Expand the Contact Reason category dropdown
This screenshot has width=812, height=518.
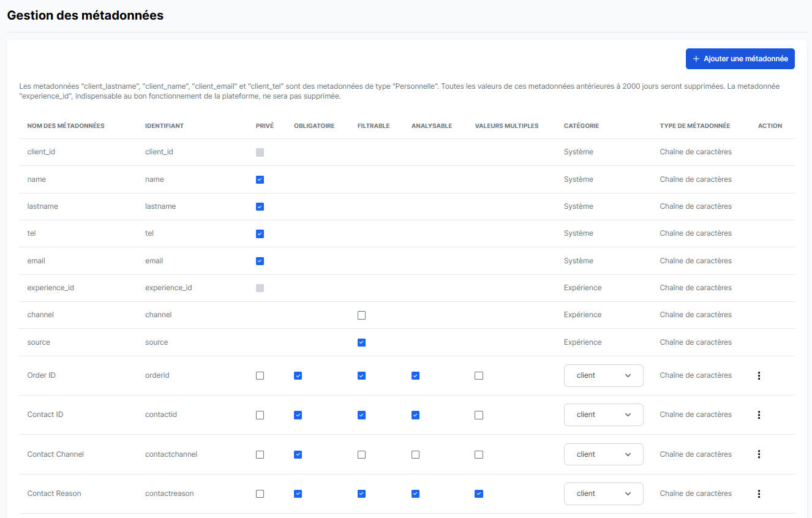[x=603, y=494]
